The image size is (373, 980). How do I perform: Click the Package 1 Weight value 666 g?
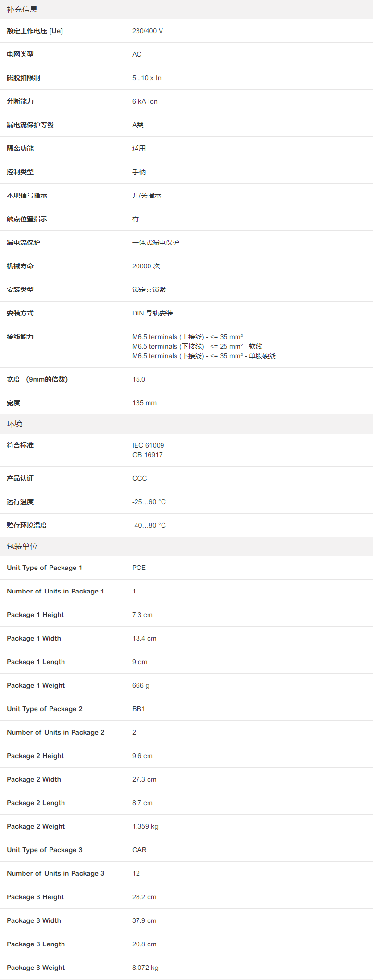coord(141,685)
